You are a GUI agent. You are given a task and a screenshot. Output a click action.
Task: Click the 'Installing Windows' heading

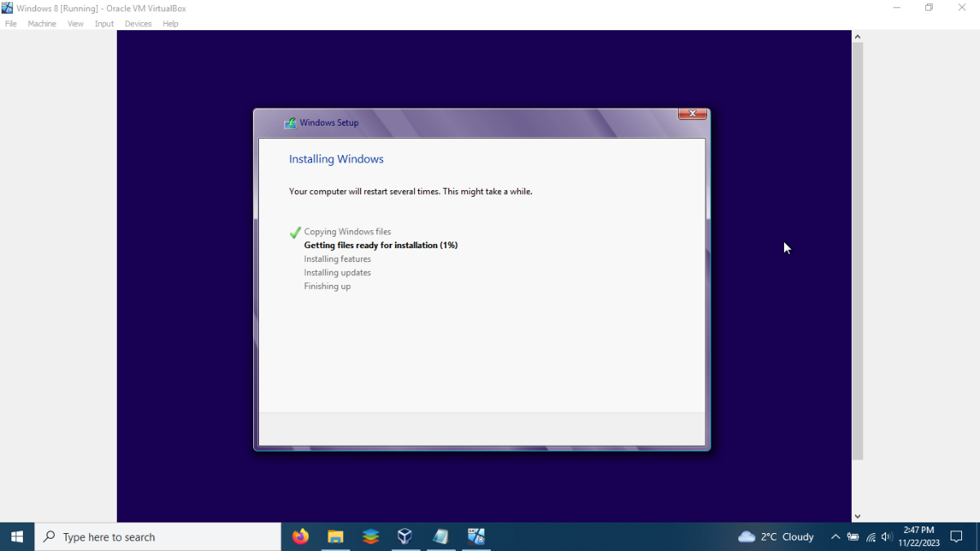[x=336, y=159]
